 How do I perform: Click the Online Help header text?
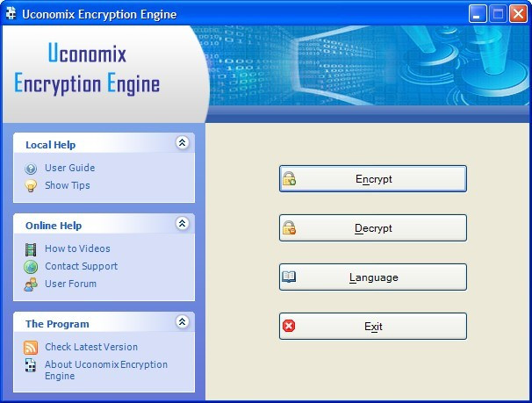coord(54,226)
